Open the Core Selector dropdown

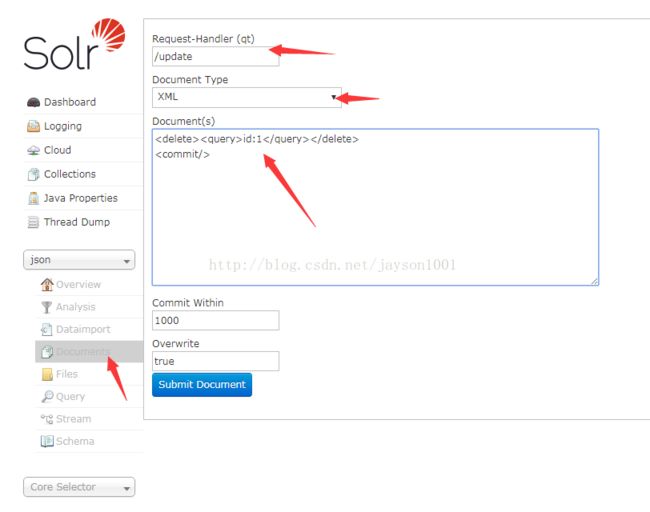pos(79,487)
